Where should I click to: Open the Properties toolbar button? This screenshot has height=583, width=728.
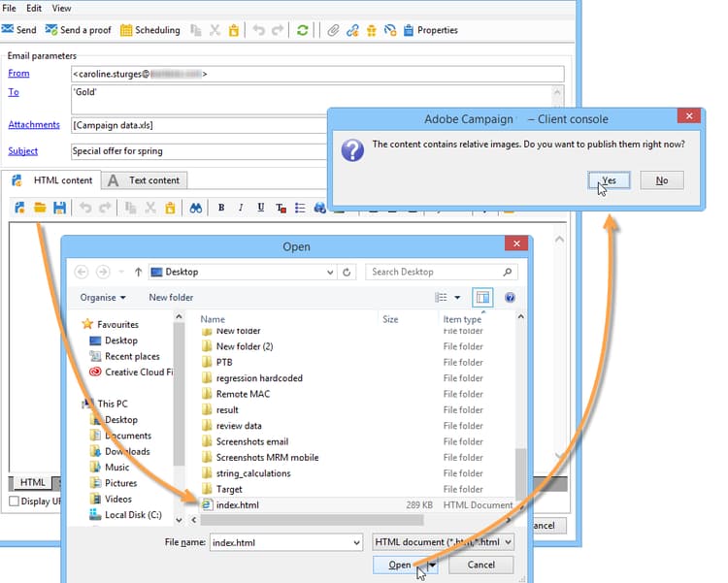(430, 30)
